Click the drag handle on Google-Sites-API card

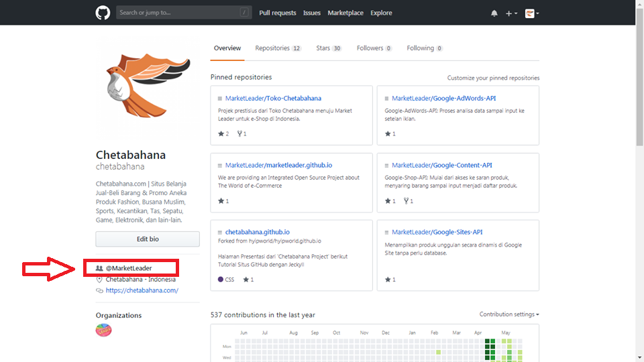point(386,233)
